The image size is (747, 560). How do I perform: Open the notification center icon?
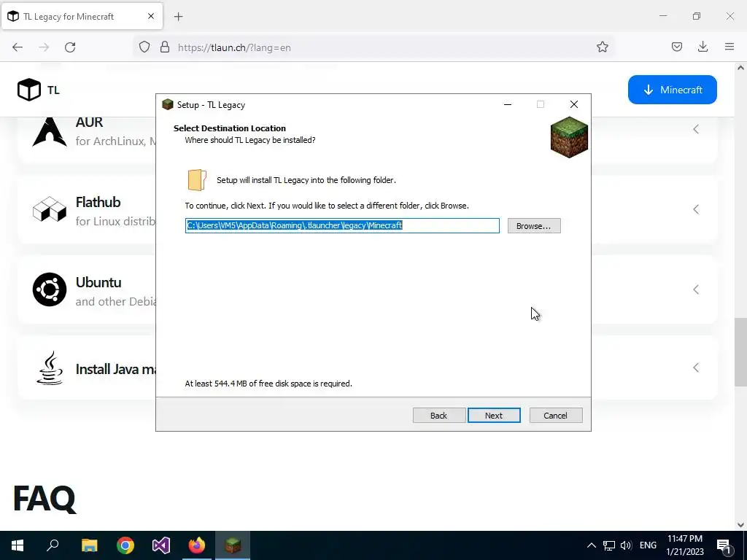pyautogui.click(x=724, y=545)
